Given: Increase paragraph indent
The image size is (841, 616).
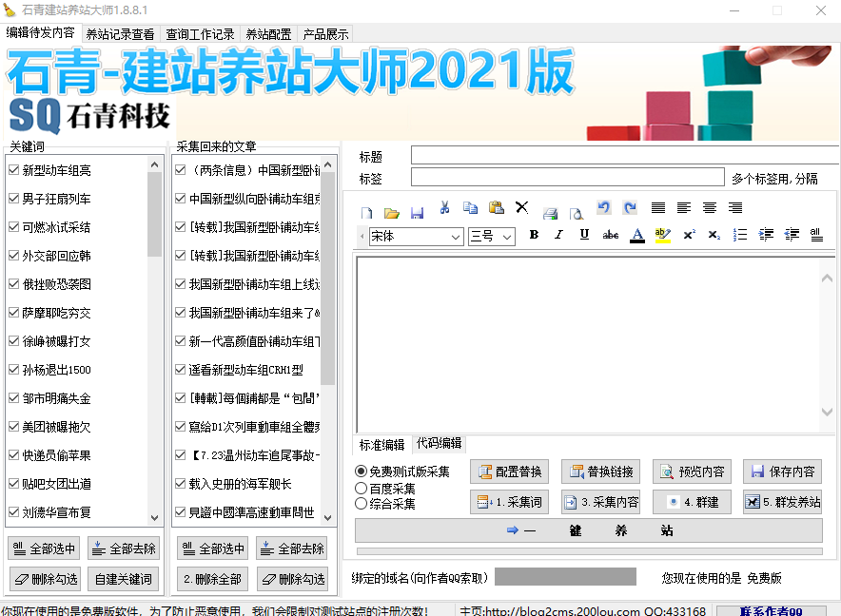Looking at the screenshot, I should (x=766, y=234).
